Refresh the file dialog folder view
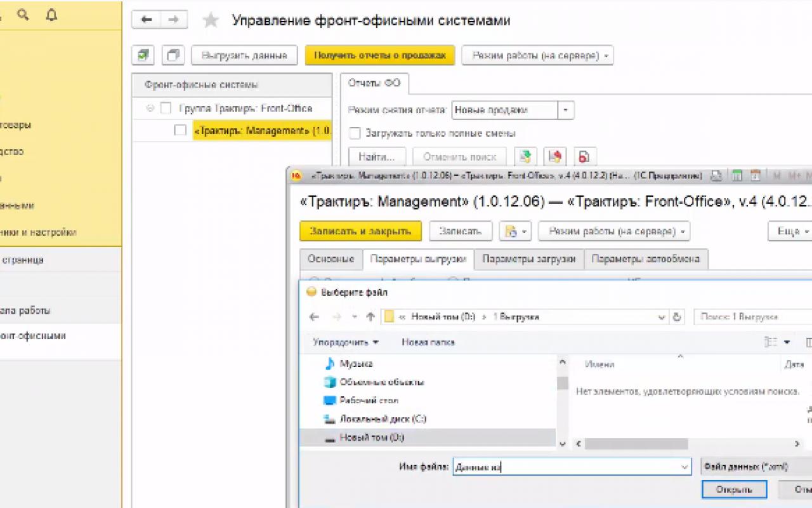 tap(677, 317)
